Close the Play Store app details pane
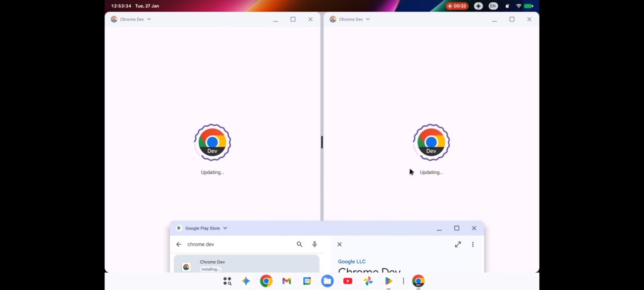The width and height of the screenshot is (644, 290). (x=339, y=244)
